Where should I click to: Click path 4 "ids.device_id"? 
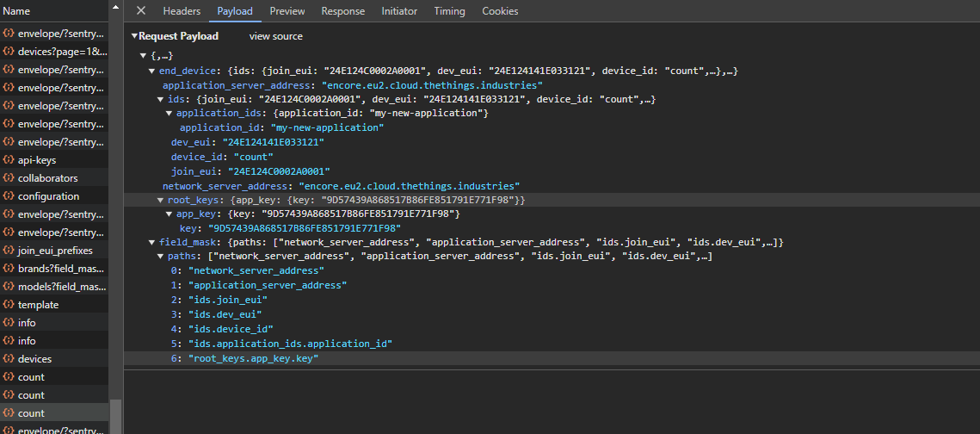pyautogui.click(x=222, y=328)
